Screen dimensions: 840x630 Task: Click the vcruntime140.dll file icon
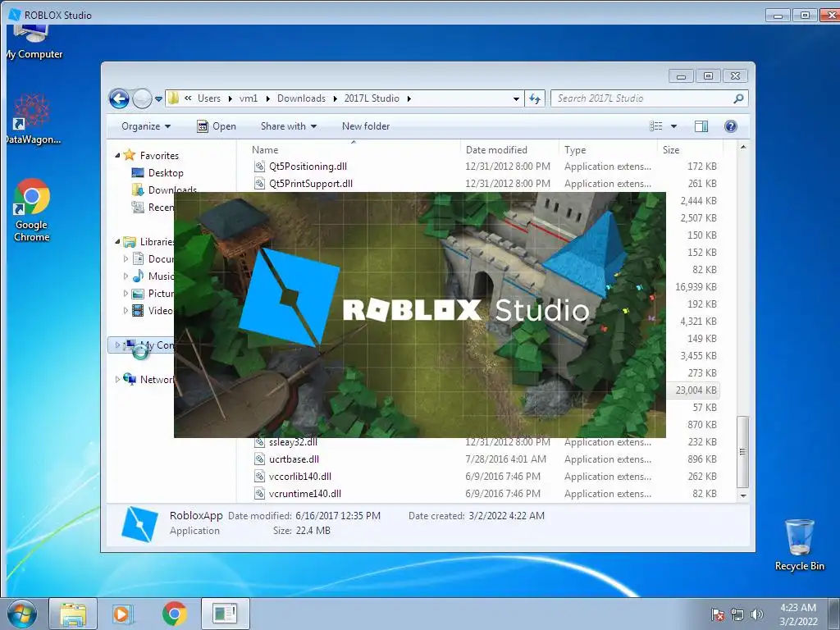(x=259, y=493)
